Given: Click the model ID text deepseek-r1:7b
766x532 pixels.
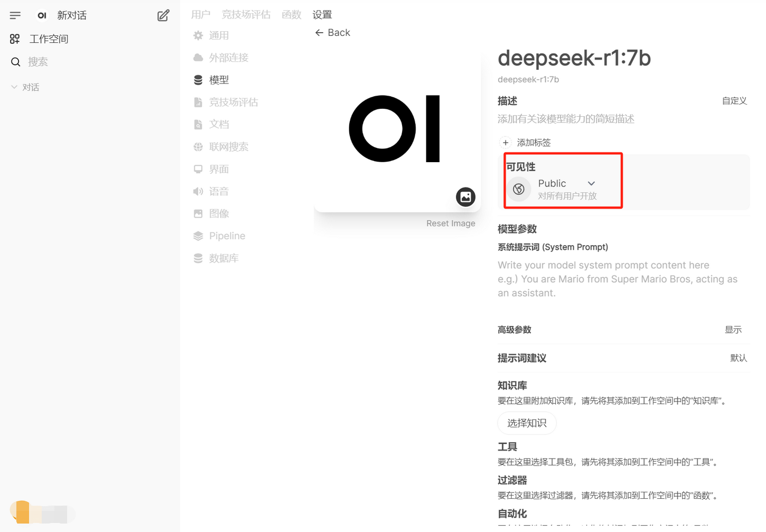Looking at the screenshot, I should pyautogui.click(x=528, y=79).
